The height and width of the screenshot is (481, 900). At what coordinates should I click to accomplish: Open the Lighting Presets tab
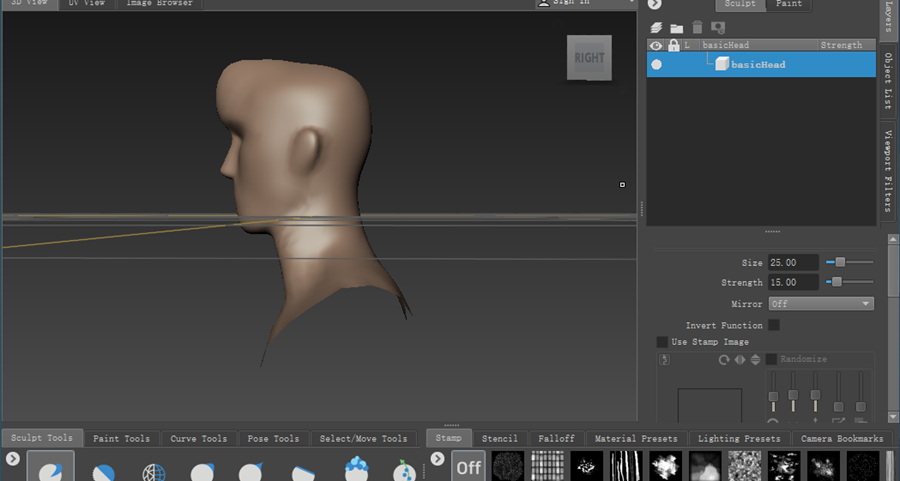739,439
